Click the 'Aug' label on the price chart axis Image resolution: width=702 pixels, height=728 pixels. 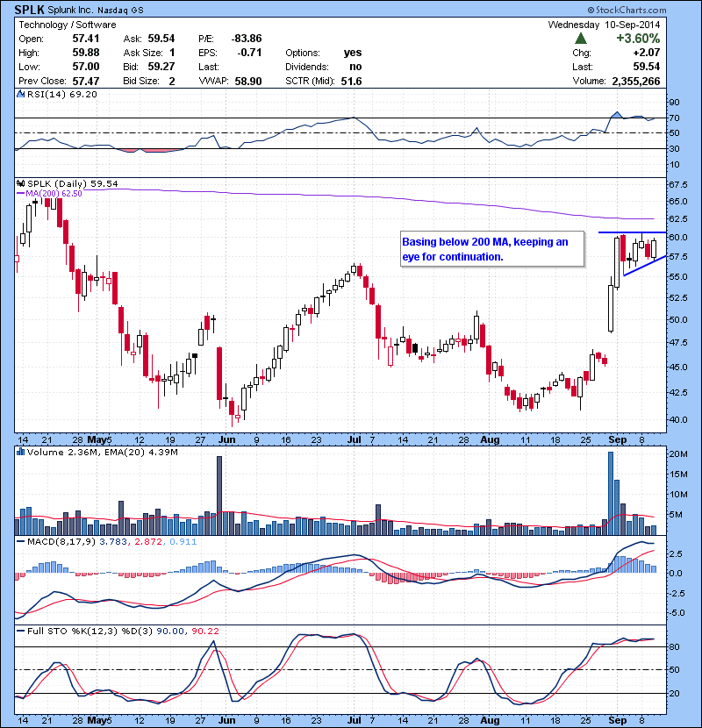490,439
